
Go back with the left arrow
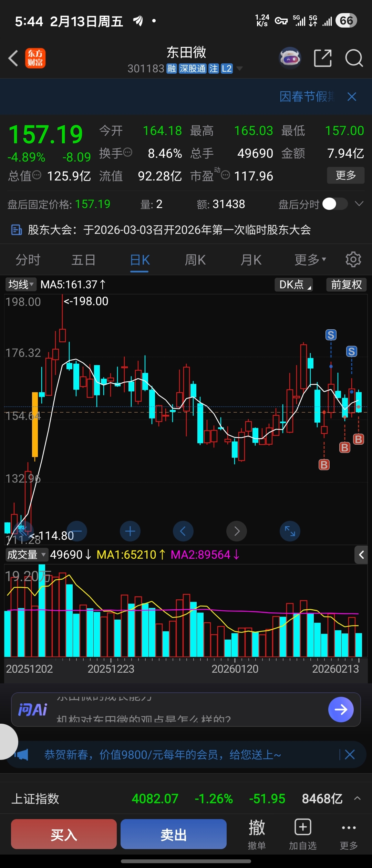[x=13, y=58]
